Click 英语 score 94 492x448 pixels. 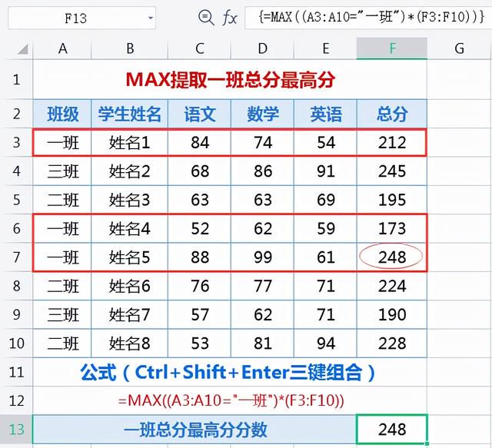tap(325, 343)
